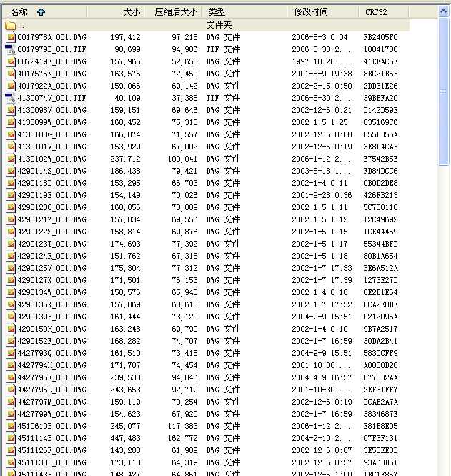The width and height of the screenshot is (451, 476).
Task: Click file name 4427799W_001.DWG
Action: (x=52, y=414)
